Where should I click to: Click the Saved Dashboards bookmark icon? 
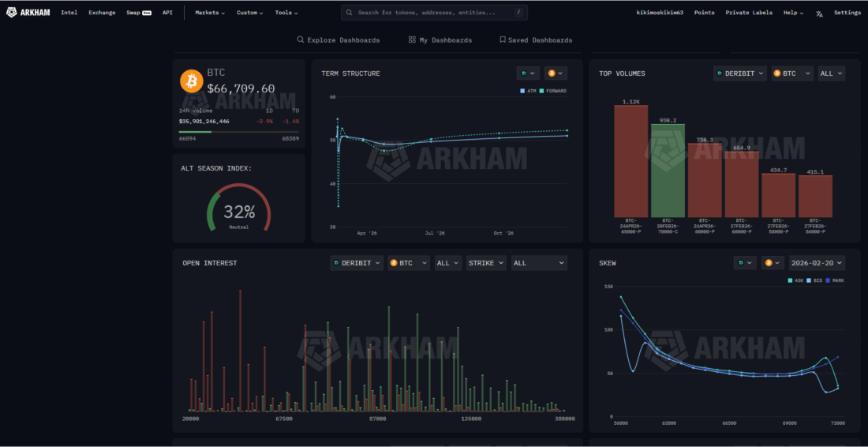503,39
